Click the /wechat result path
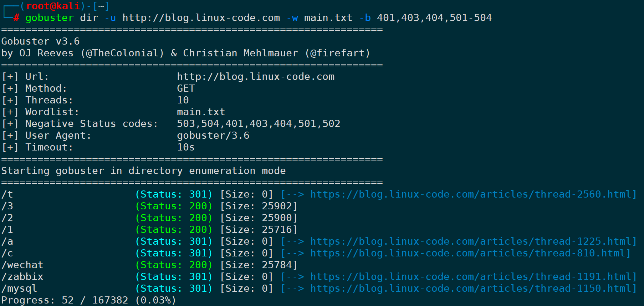The height and width of the screenshot is (306, 644). tap(22, 265)
